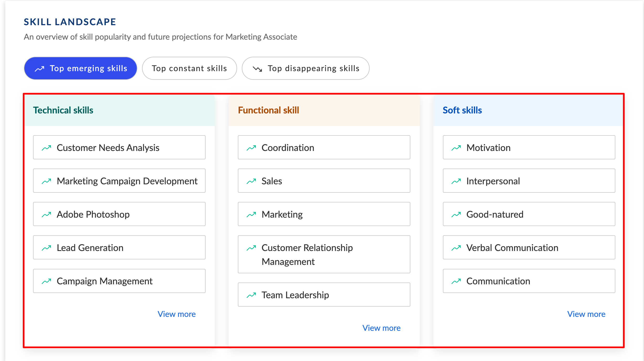Click the upward trend icon for Customer Needs Analysis
Screen dimensions: 644x361
48,147
